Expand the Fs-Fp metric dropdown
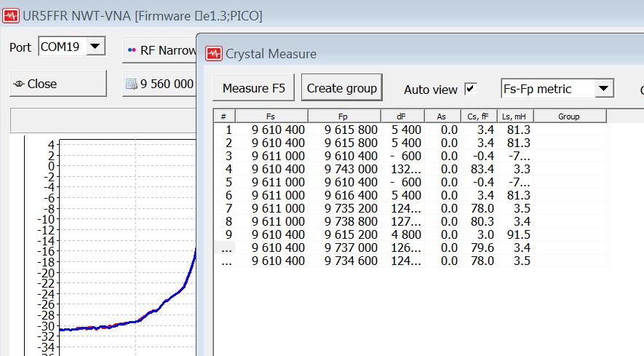 [x=604, y=89]
